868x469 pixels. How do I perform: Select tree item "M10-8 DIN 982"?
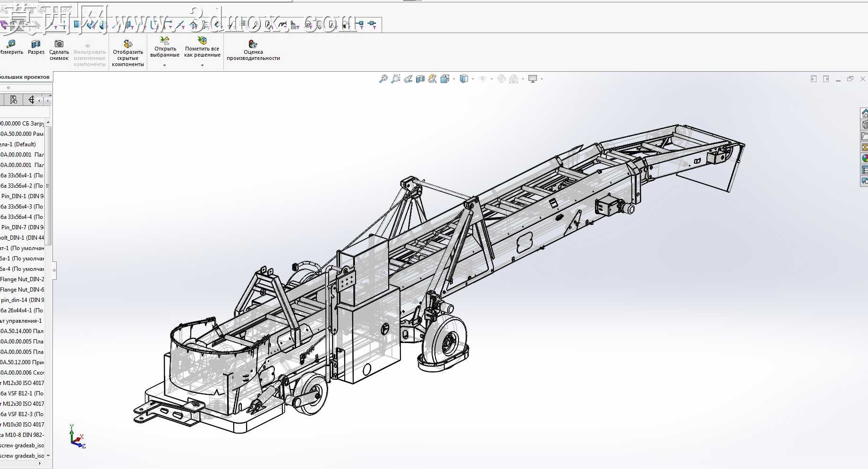(22, 435)
